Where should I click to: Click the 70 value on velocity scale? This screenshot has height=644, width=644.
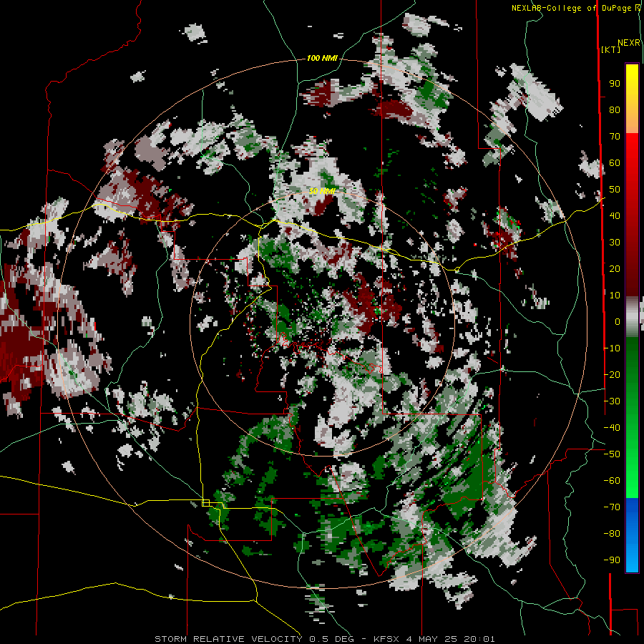coord(615,137)
